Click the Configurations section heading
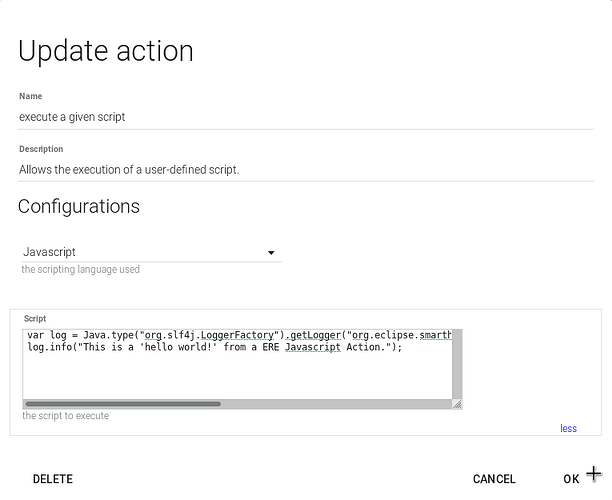 [x=79, y=207]
